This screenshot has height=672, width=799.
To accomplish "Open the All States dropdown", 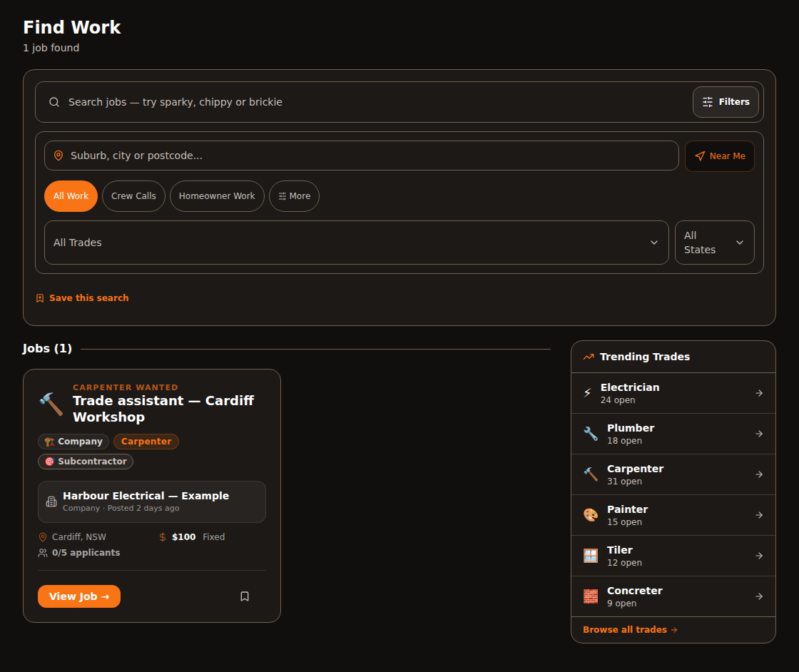I will tap(714, 243).
